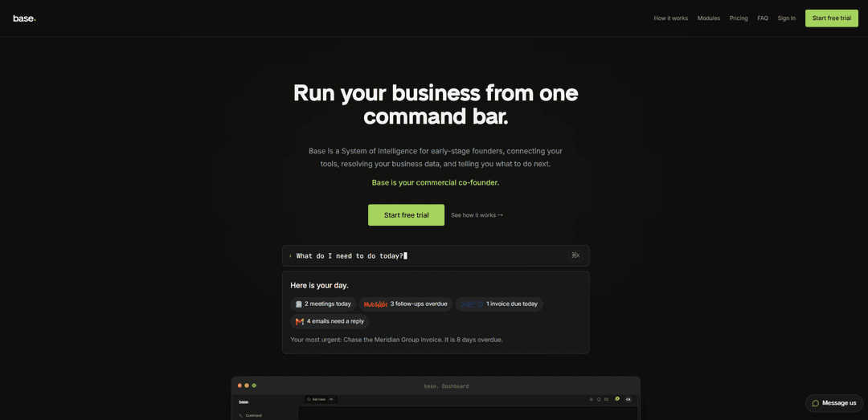Viewport: 868px width, 420px height.
Task: Click the command shortcut icon in command bar
Action: (575, 255)
